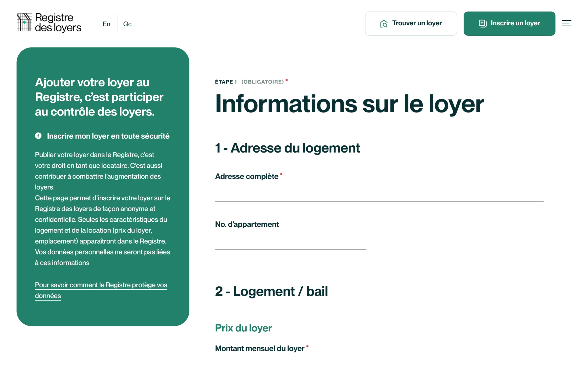Click the house search icon in Trouver un loyer

[x=384, y=24]
